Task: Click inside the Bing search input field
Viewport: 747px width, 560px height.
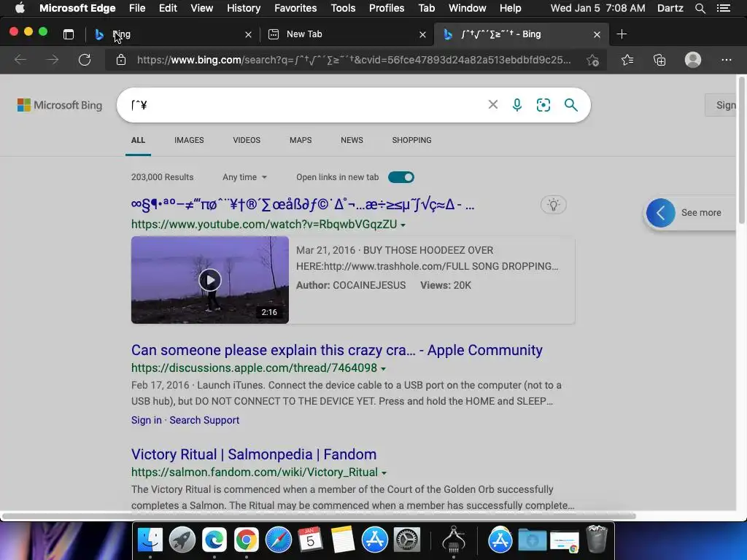Action: pos(305,105)
